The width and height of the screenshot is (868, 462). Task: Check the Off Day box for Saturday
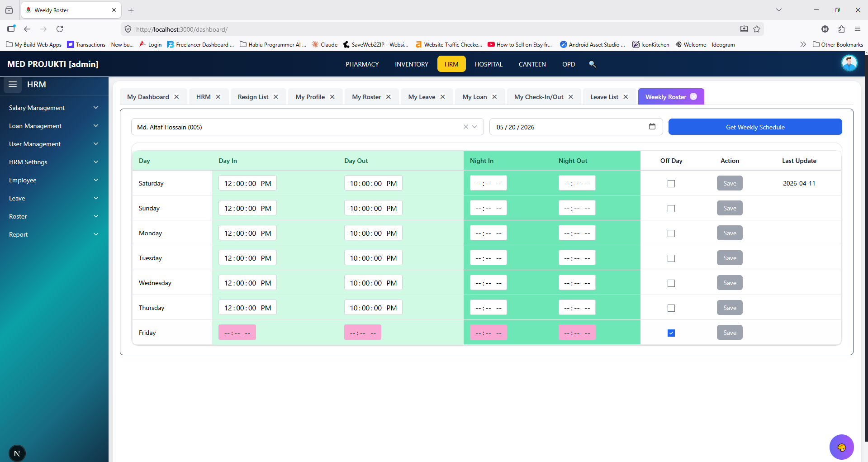click(671, 184)
